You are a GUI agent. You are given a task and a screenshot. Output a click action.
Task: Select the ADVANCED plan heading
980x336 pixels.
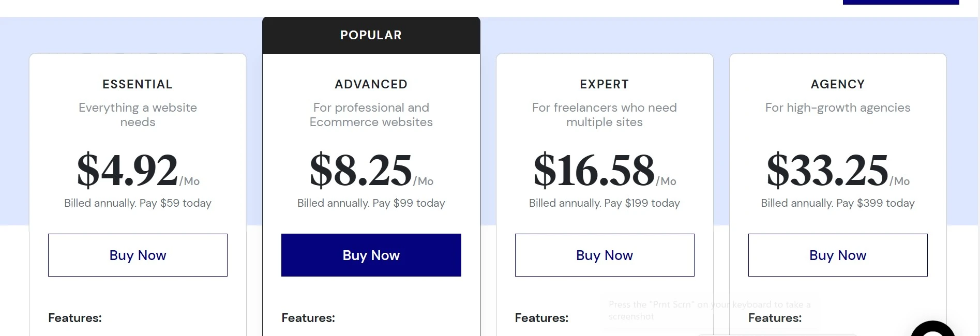371,84
